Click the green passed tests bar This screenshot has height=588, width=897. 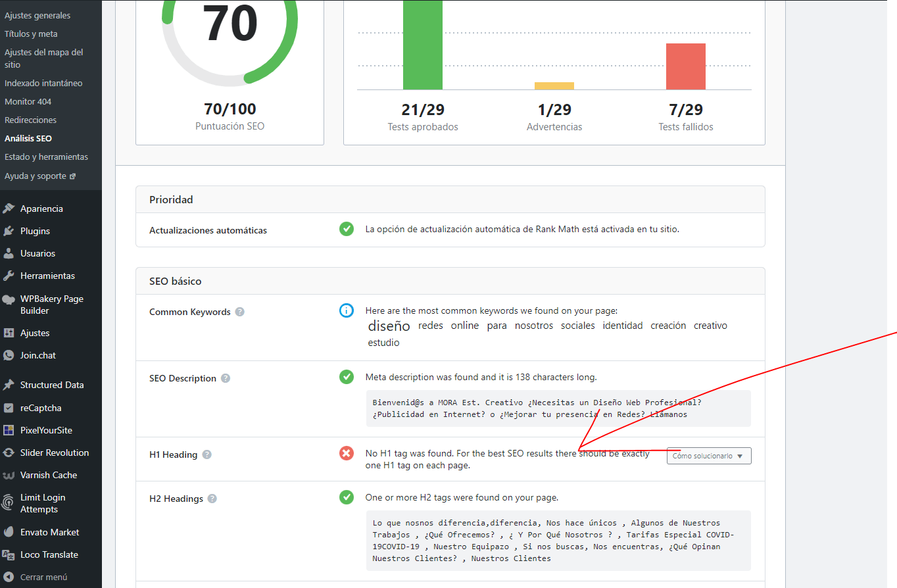423,45
